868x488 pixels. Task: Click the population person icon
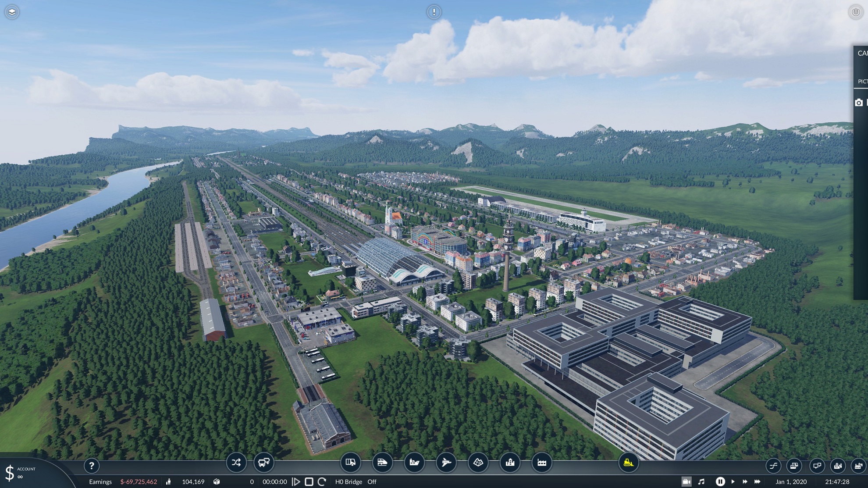tap(168, 481)
